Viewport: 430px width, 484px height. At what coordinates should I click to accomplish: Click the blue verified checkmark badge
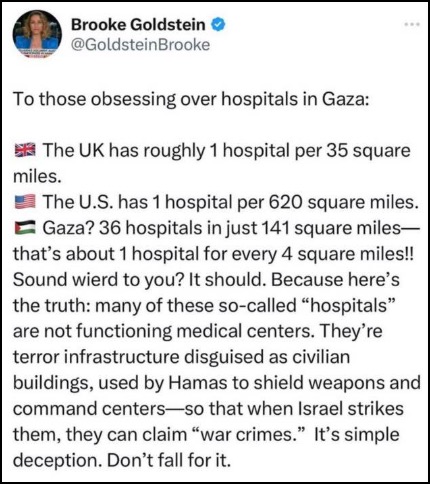click(218, 25)
